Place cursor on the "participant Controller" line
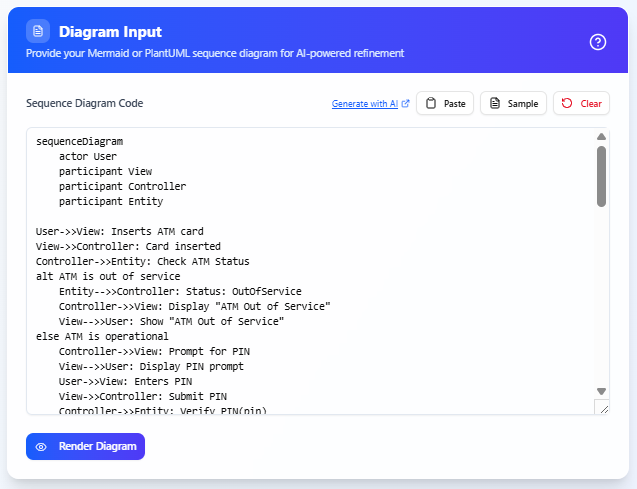 (x=122, y=186)
